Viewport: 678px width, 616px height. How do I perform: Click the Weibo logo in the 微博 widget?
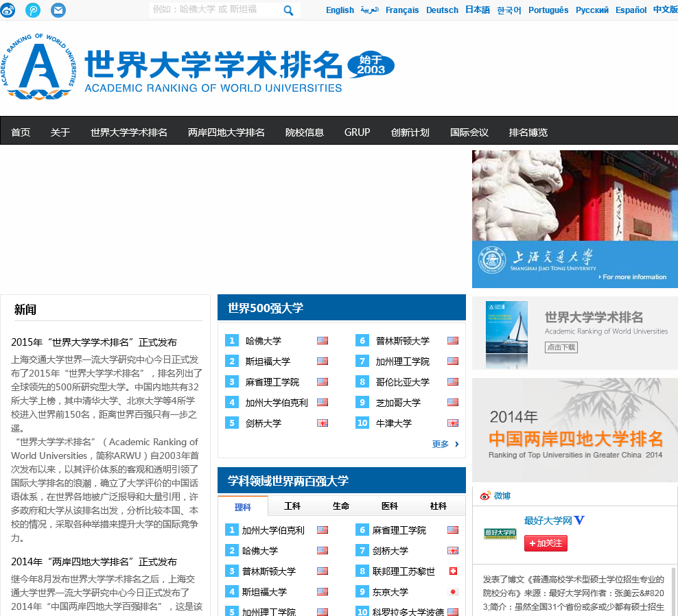coord(485,496)
